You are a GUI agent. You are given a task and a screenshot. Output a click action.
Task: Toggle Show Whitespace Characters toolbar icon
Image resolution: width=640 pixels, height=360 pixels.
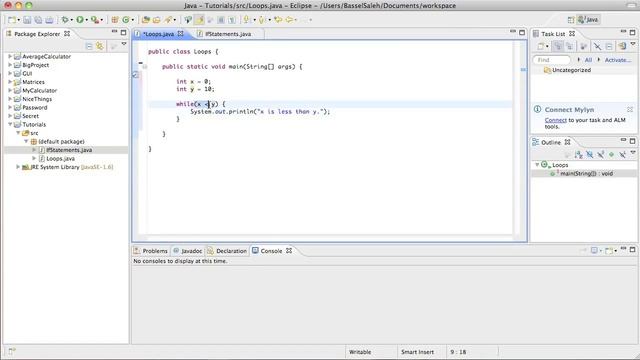(x=232, y=20)
